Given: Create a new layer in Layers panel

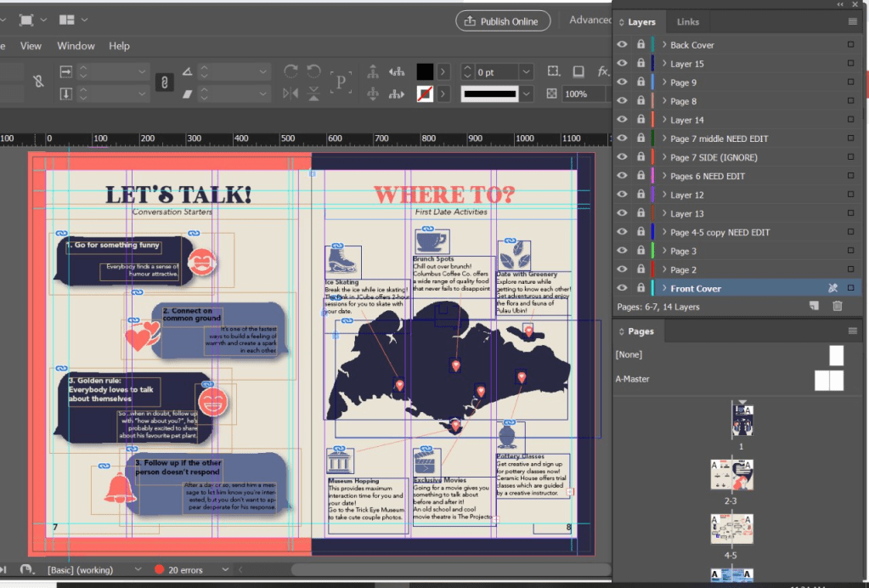Looking at the screenshot, I should (814, 306).
